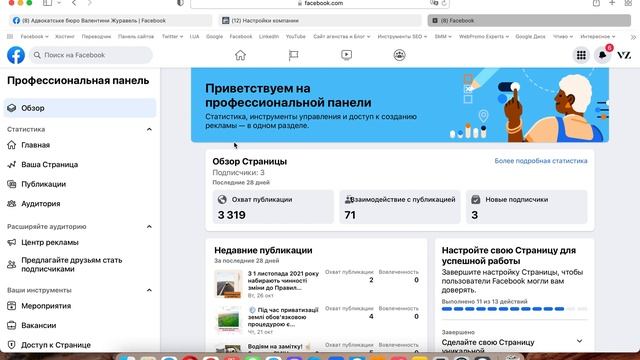Open the dropdown arrow beside Safari sidebar button
This screenshot has height=360, width=640.
click(59, 3)
